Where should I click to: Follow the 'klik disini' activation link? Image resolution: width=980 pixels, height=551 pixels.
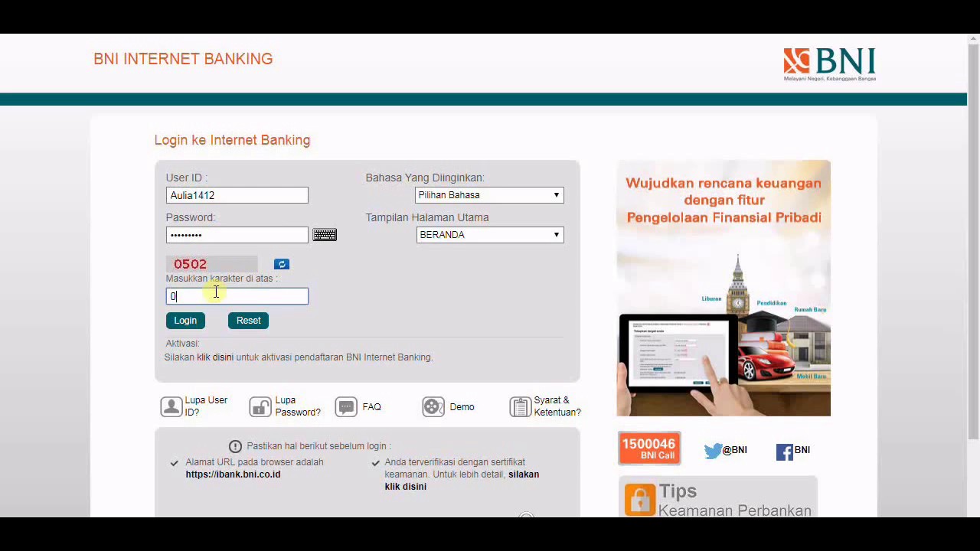[215, 357]
